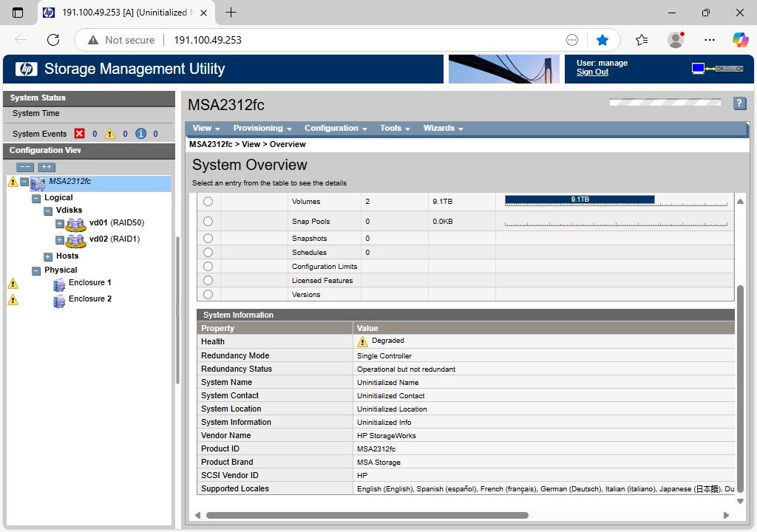Expand the vd02 (RAID1) node
This screenshot has height=532, width=757.
point(59,240)
